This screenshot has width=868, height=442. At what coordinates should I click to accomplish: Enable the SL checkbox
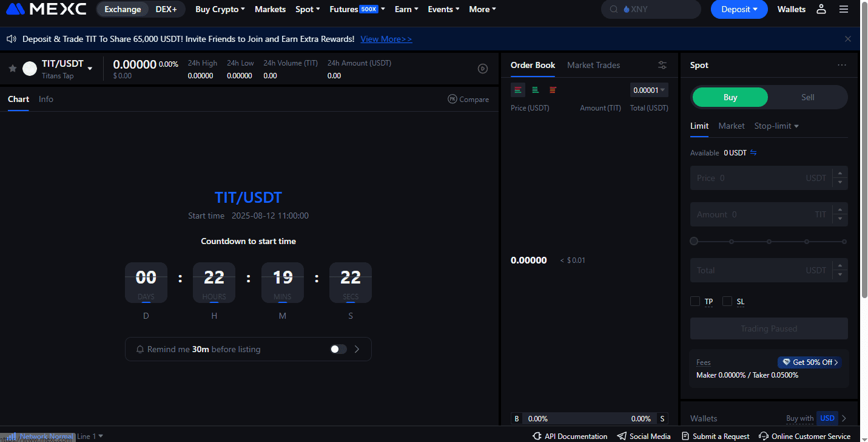(727, 301)
